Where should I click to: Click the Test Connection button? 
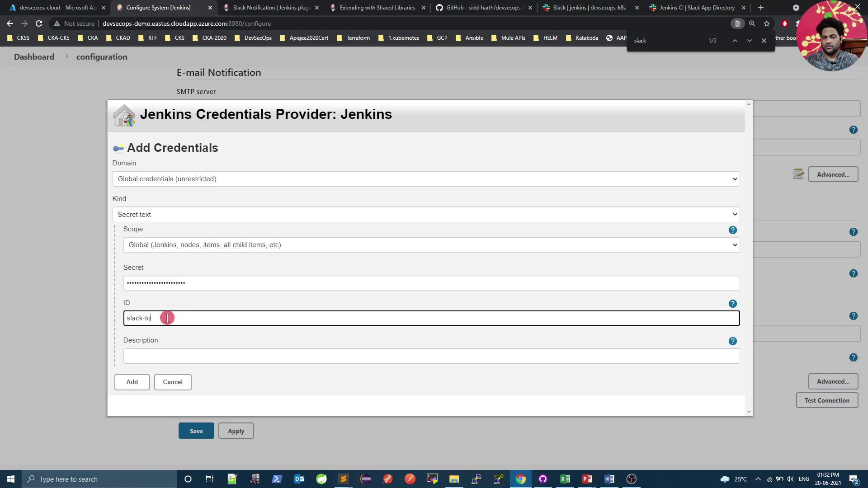[826, 401]
